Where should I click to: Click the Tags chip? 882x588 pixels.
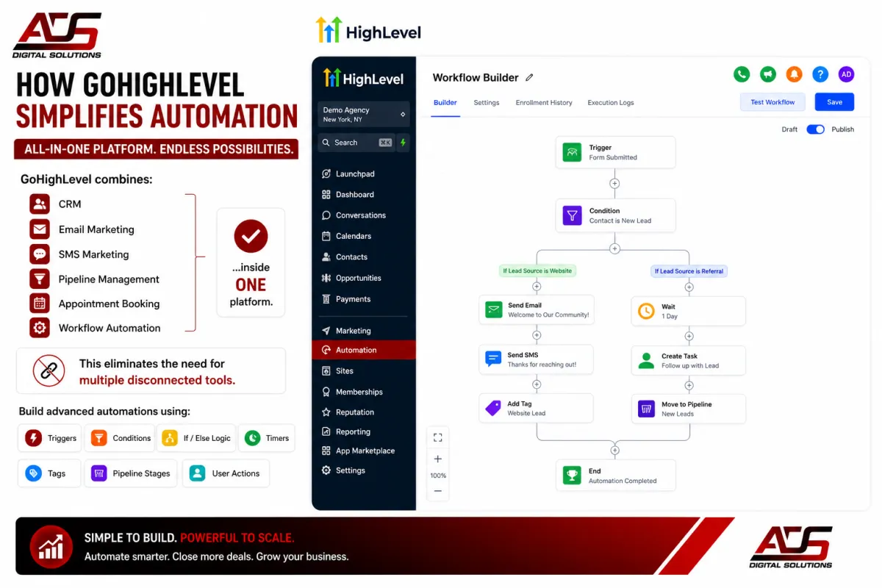(49, 473)
